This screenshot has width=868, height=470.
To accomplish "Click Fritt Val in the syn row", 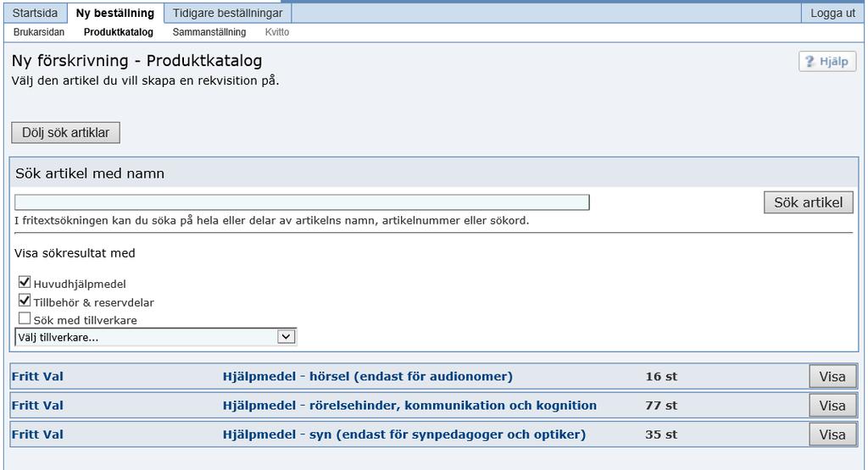I will [37, 434].
